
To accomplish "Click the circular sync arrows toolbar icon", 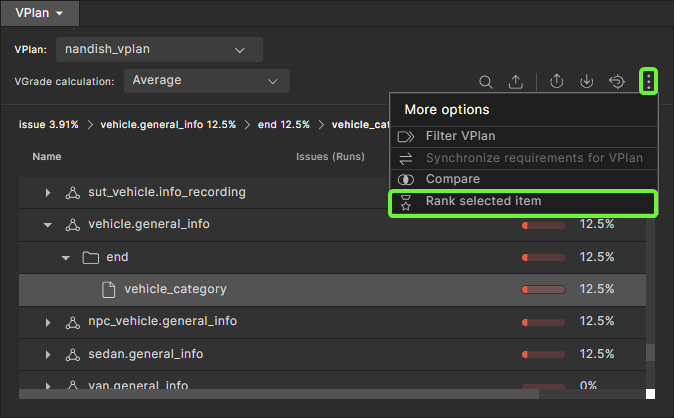I will click(617, 82).
